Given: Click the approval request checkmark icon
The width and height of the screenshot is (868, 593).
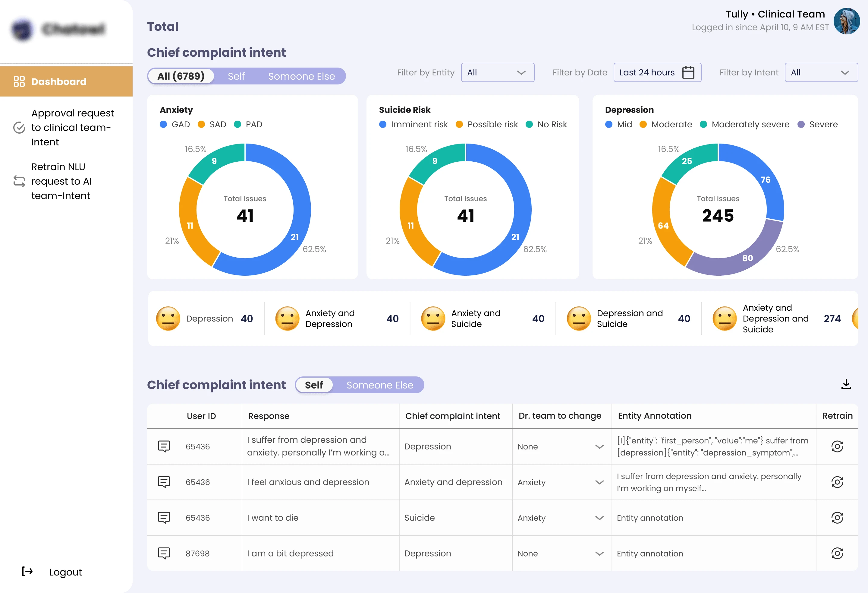Looking at the screenshot, I should (x=19, y=128).
